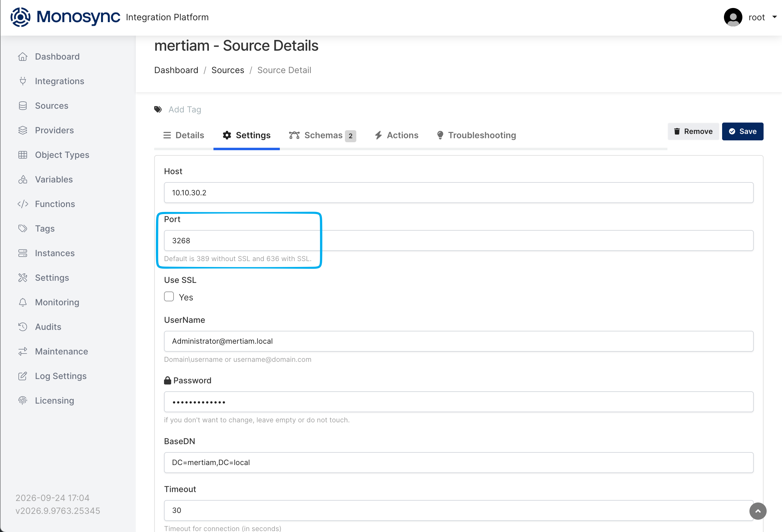This screenshot has width=782, height=532.
Task: Click the Audits history icon
Action: (x=22, y=327)
